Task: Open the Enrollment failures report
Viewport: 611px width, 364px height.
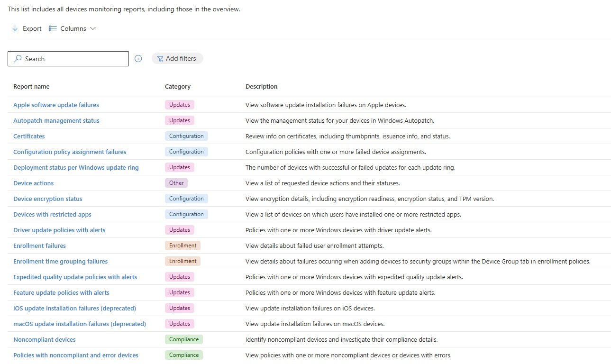Action: click(39, 246)
